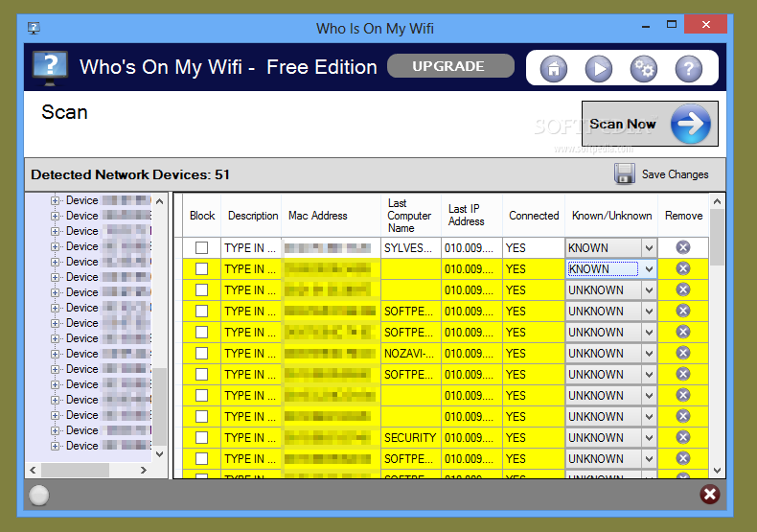Expand the first Device tree node

(x=55, y=200)
